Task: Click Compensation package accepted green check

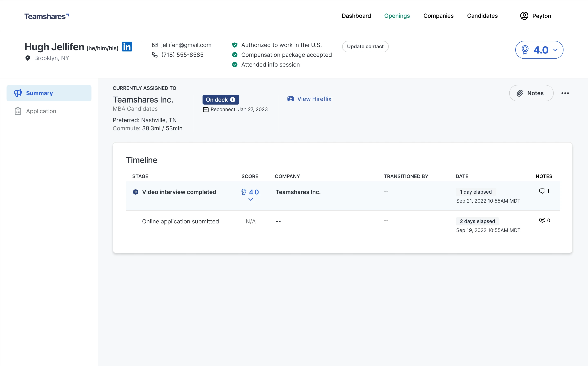Action: click(235, 55)
